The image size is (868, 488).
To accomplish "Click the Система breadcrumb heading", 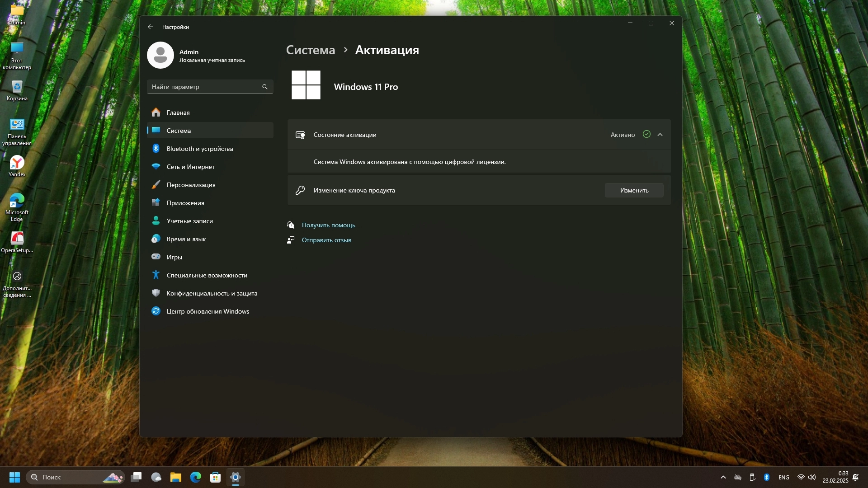I will coord(311,50).
